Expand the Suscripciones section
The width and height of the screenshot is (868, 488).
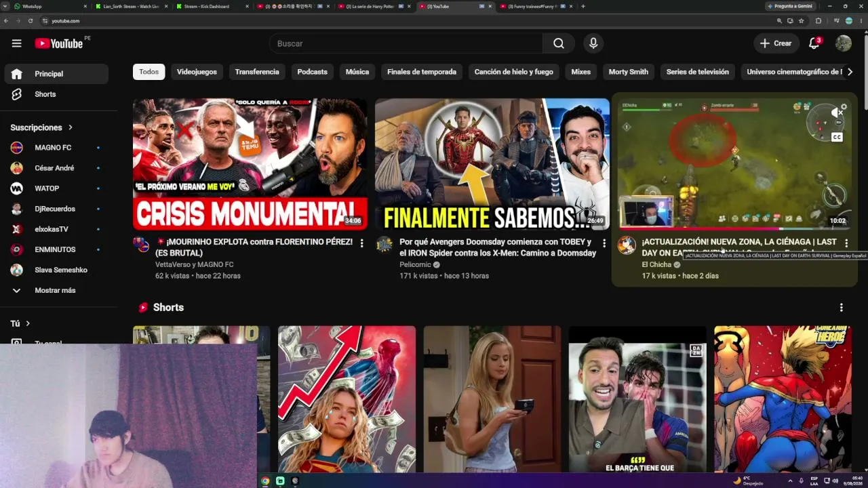(x=41, y=127)
